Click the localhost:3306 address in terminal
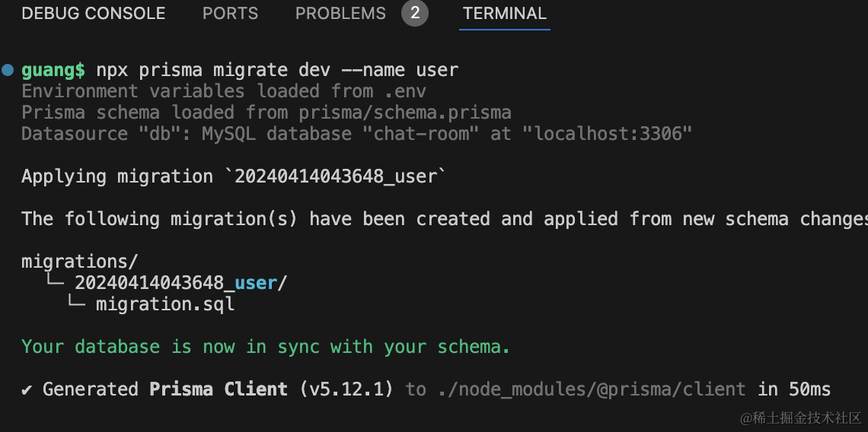Image resolution: width=868 pixels, height=432 pixels. (x=611, y=135)
